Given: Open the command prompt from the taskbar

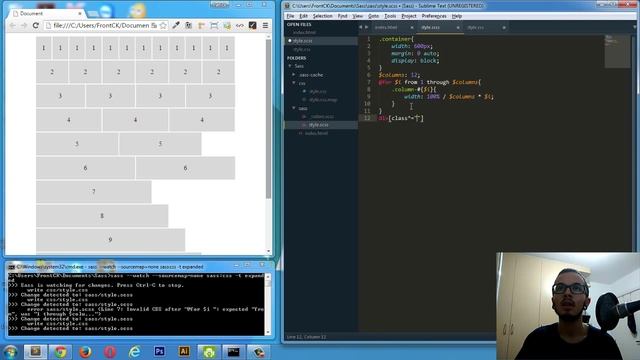Looking at the screenshot, I should click(233, 351).
